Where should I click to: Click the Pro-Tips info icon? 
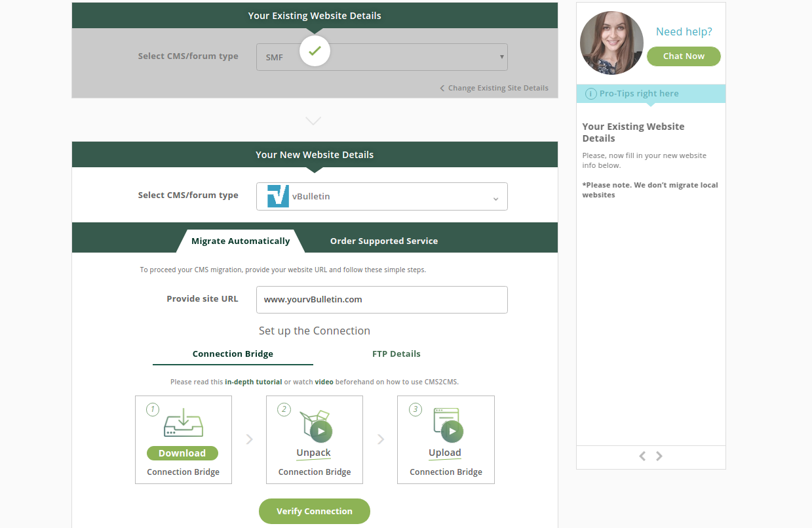pyautogui.click(x=590, y=94)
